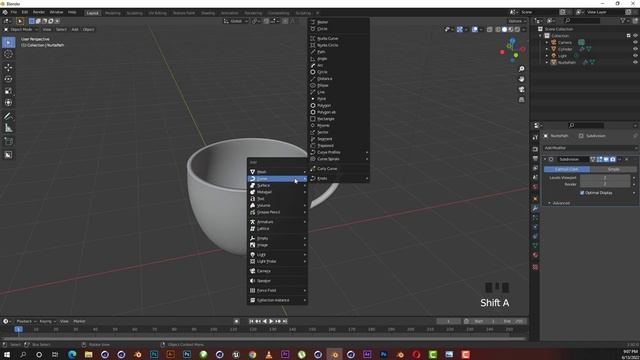Open File Explorer from the taskbar
Image resolution: width=640 pixels, height=360 pixels.
coord(88,354)
